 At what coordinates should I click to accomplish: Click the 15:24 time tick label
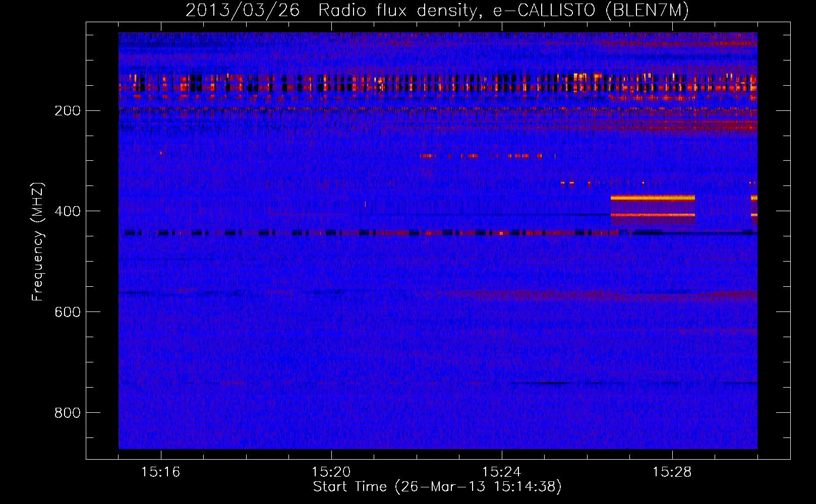click(x=502, y=472)
